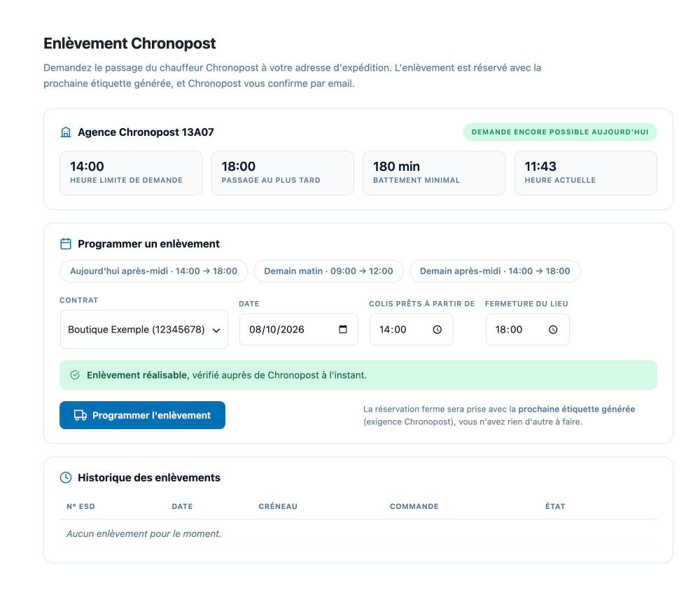Screen dimensions: 700x600
Task: Click the Programmer un enlèvement heading
Action: tap(148, 244)
